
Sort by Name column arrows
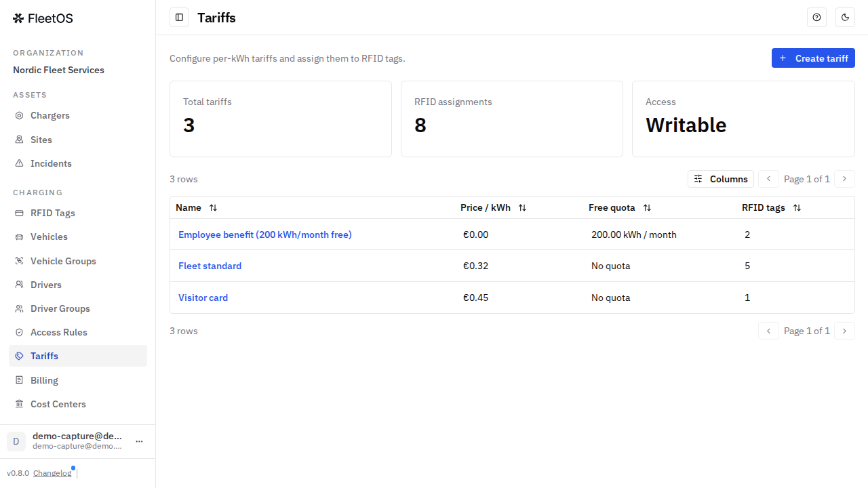pyautogui.click(x=213, y=208)
